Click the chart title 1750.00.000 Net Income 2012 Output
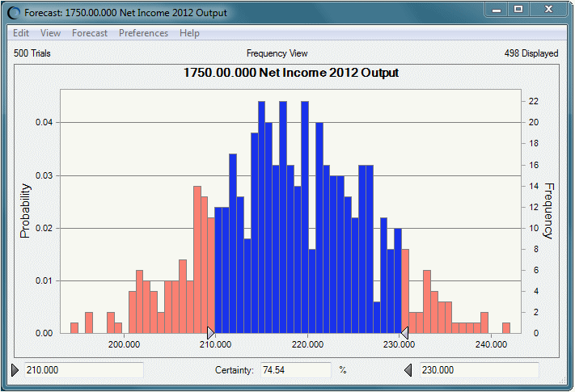Screen dimensions: 575x392 pyautogui.click(x=291, y=73)
